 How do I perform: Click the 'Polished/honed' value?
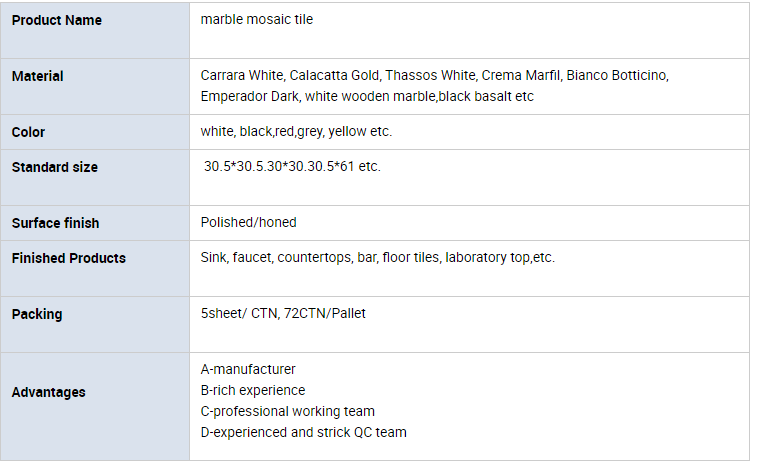(249, 222)
